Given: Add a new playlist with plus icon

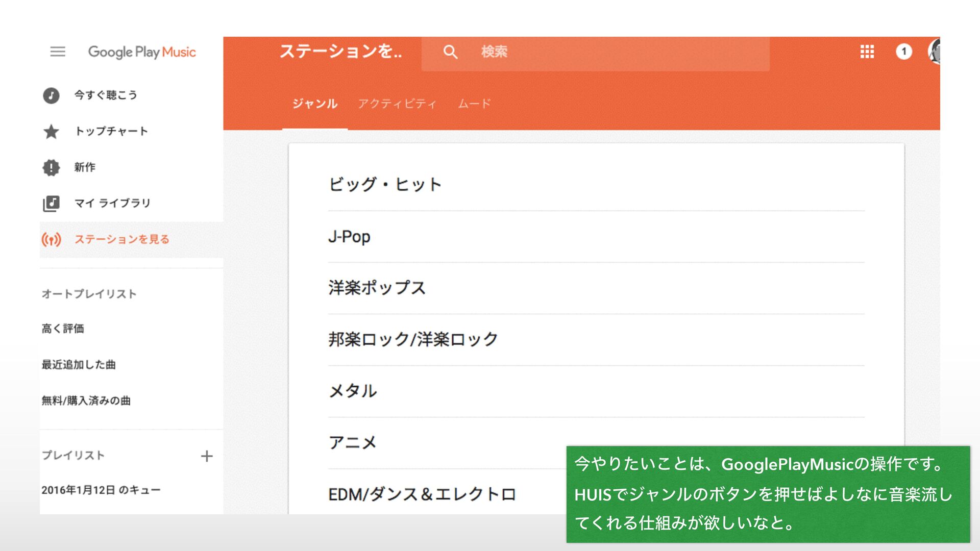Looking at the screenshot, I should [x=207, y=456].
